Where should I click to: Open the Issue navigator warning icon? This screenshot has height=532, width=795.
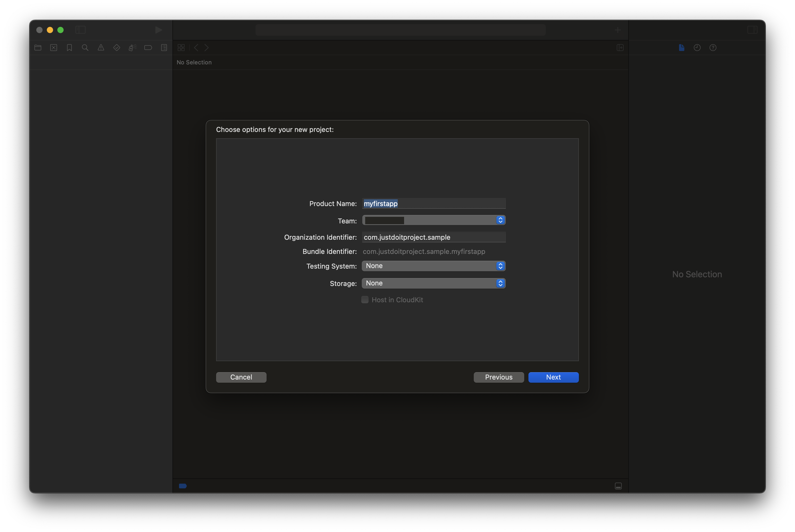(101, 48)
